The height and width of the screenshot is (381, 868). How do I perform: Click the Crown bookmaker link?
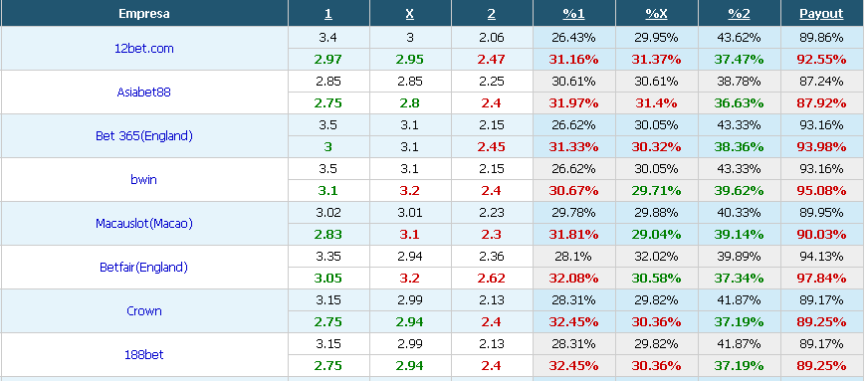click(x=144, y=310)
